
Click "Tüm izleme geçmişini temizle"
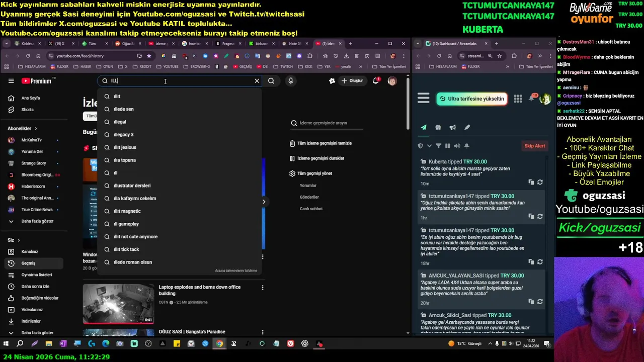click(320, 143)
